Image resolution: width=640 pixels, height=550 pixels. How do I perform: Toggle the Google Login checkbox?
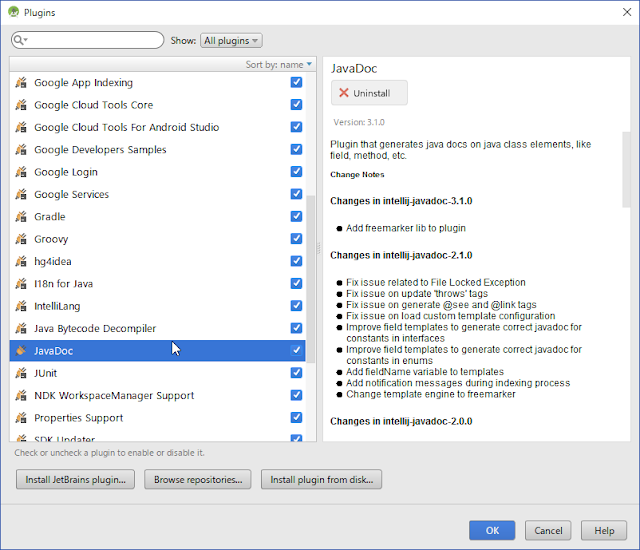(x=296, y=172)
